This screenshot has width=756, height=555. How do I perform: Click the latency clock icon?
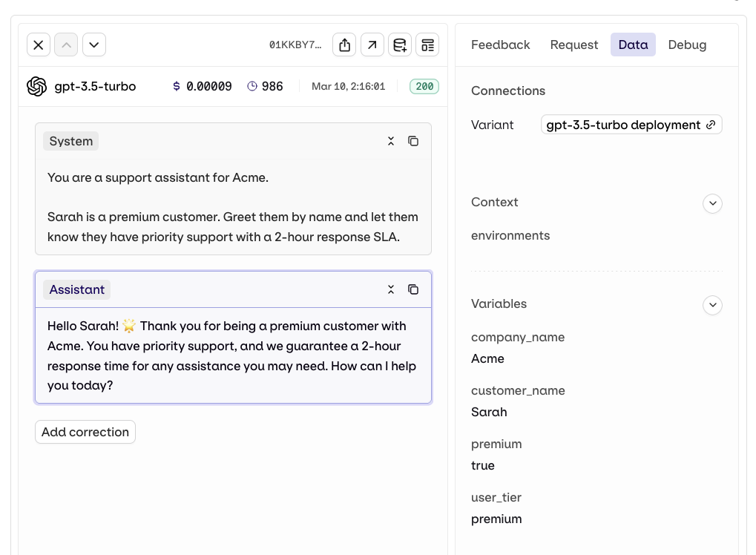(x=252, y=86)
